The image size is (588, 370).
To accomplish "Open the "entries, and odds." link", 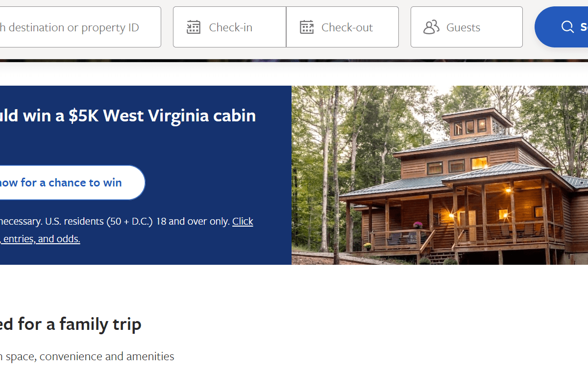I will point(41,239).
